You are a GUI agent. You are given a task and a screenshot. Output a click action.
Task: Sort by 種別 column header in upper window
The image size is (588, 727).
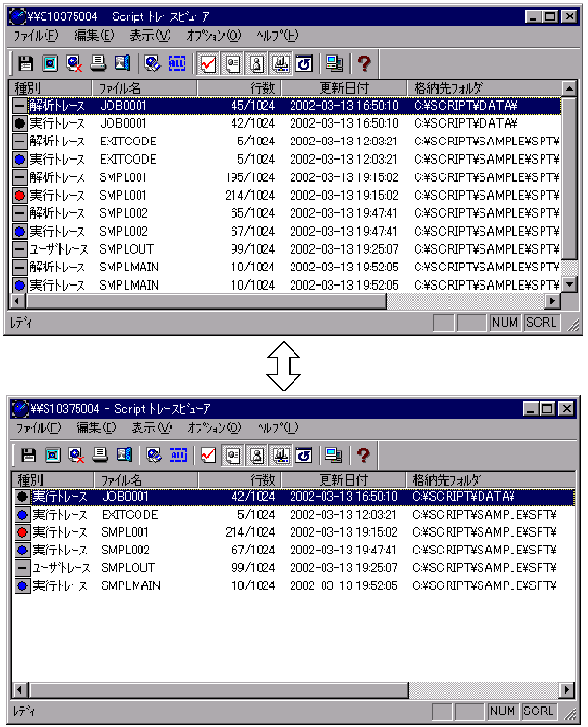pos(51,88)
